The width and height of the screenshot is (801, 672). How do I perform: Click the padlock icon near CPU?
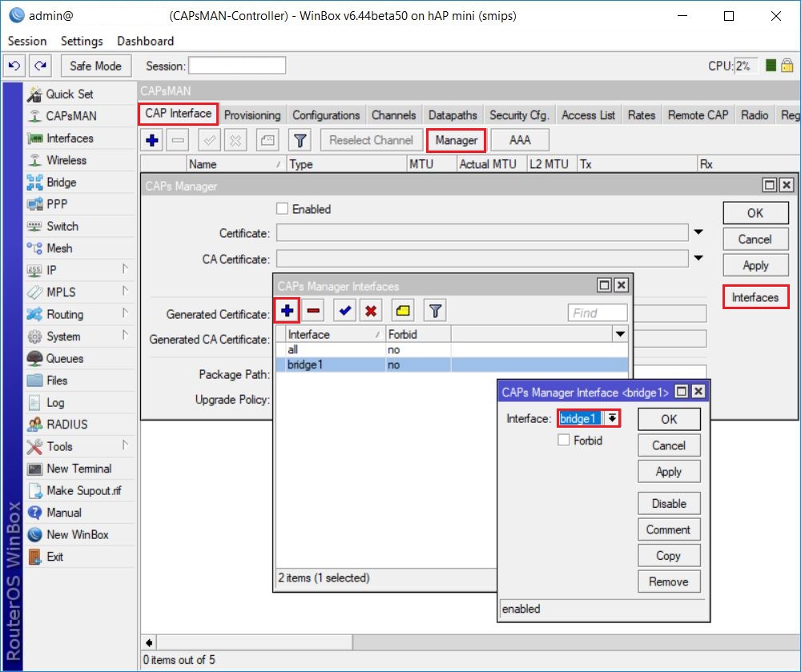click(787, 66)
